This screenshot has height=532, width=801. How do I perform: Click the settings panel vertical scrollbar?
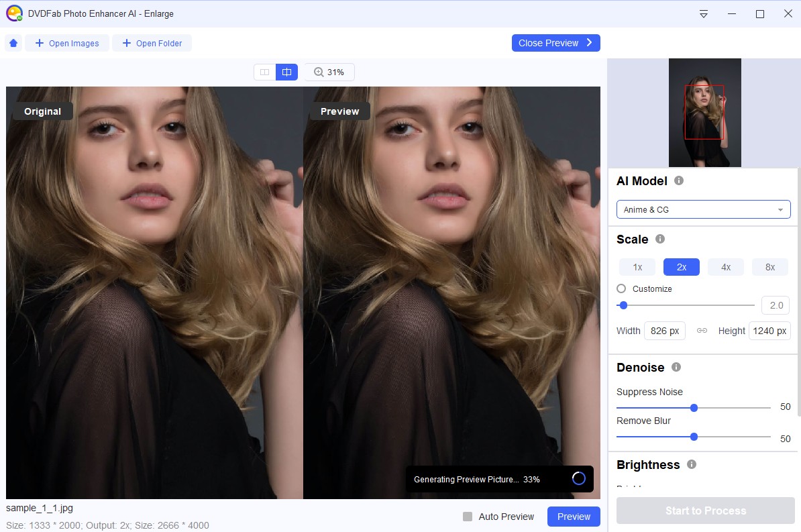(x=798, y=291)
